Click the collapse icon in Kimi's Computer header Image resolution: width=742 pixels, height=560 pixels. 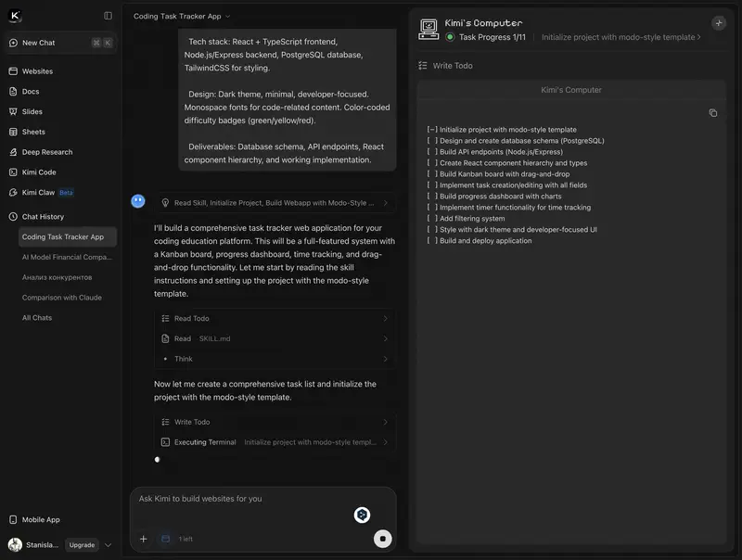[719, 23]
